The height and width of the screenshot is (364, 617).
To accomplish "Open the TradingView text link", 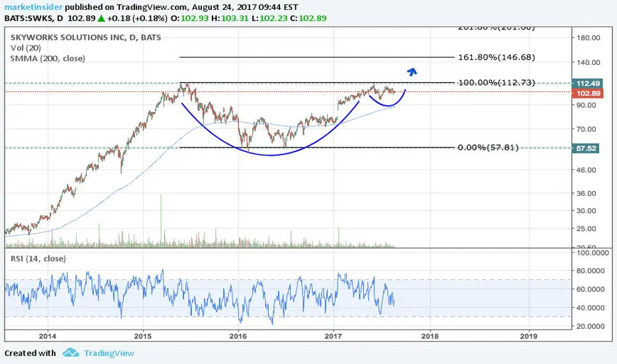I will click(109, 353).
